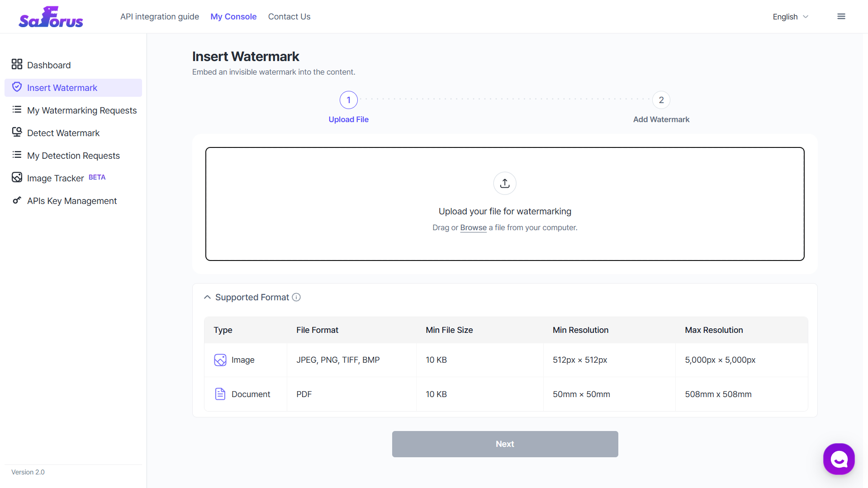Click the Browse link

[473, 227]
